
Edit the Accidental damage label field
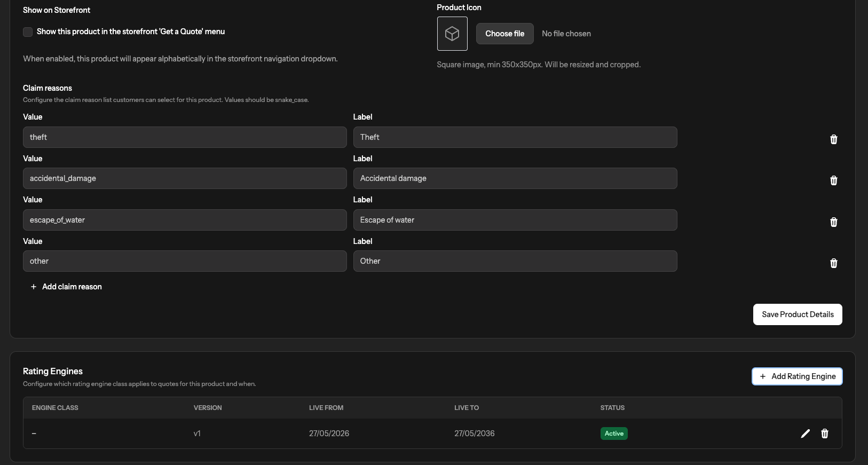pyautogui.click(x=515, y=178)
